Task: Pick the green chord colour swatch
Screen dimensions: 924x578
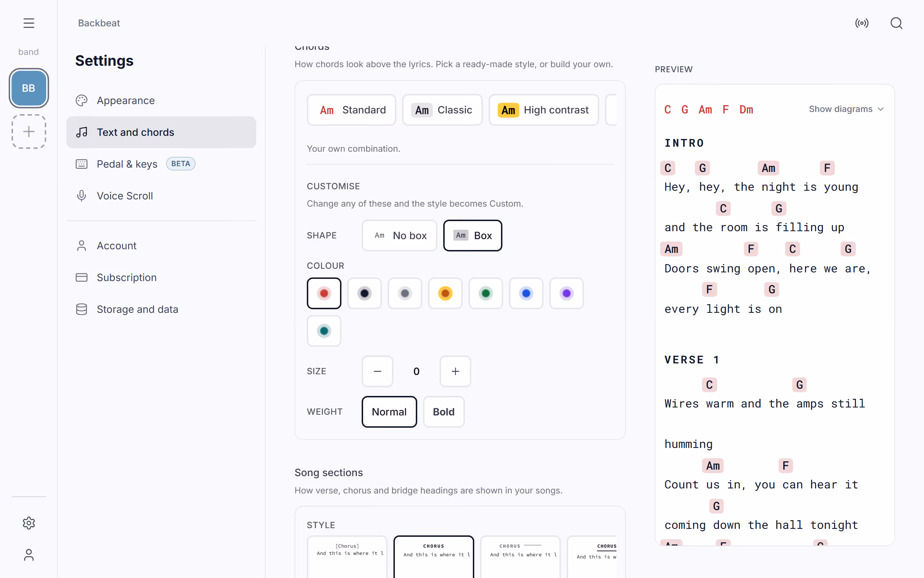Action: tap(486, 293)
